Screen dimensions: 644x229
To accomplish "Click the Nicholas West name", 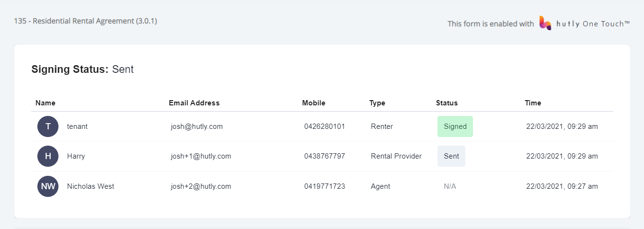I will pyautogui.click(x=91, y=186).
